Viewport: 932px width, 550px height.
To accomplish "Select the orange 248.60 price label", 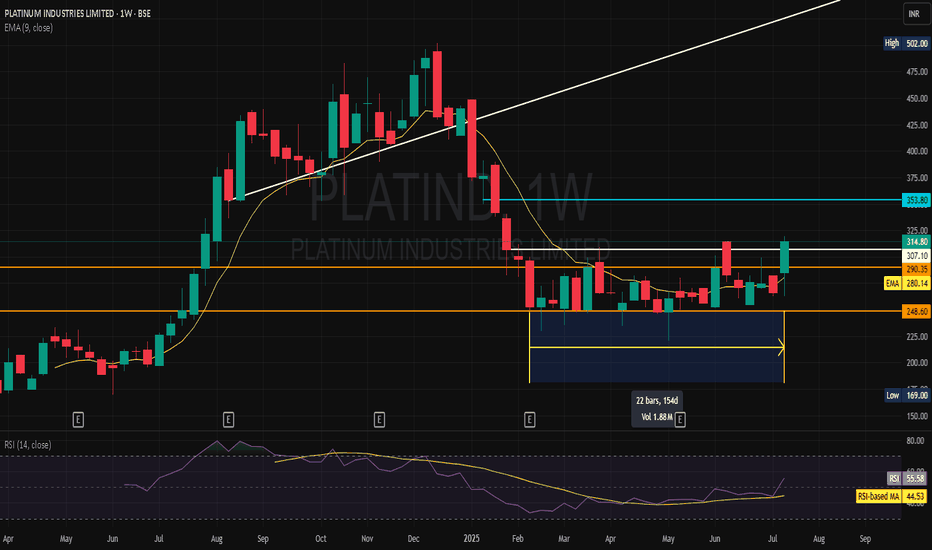I will point(916,312).
